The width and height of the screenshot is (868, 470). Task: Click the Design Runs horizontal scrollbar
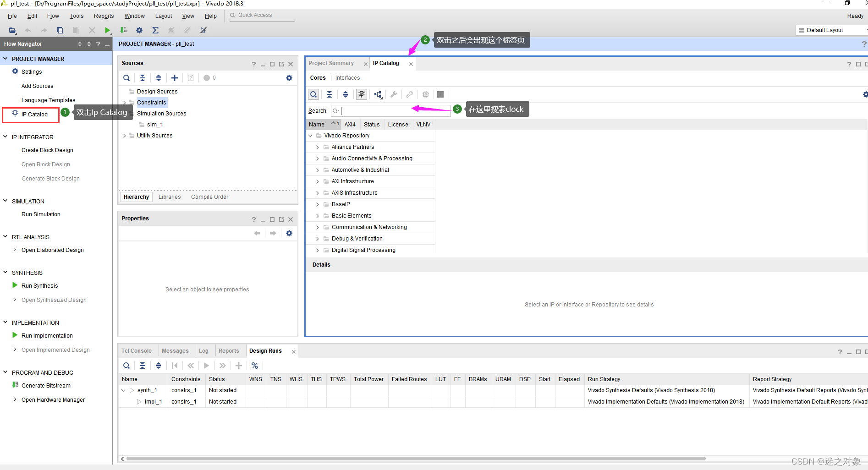(x=416, y=459)
